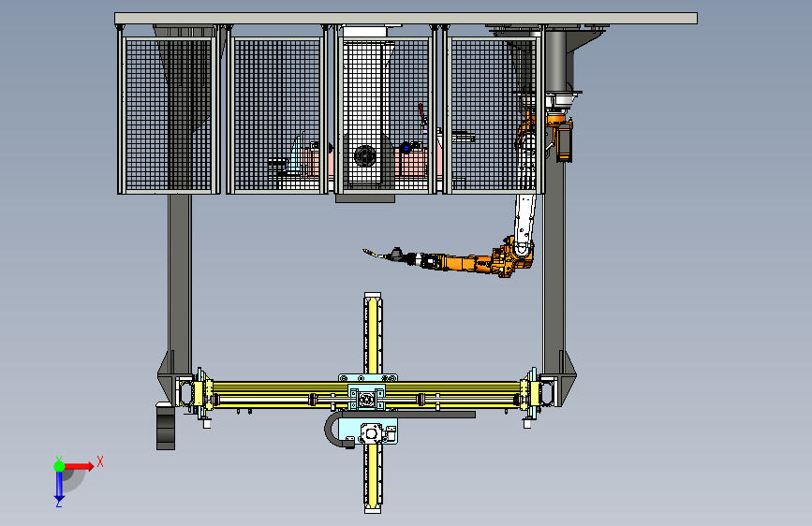
Task: Select the right gray support column
Action: click(x=554, y=270)
